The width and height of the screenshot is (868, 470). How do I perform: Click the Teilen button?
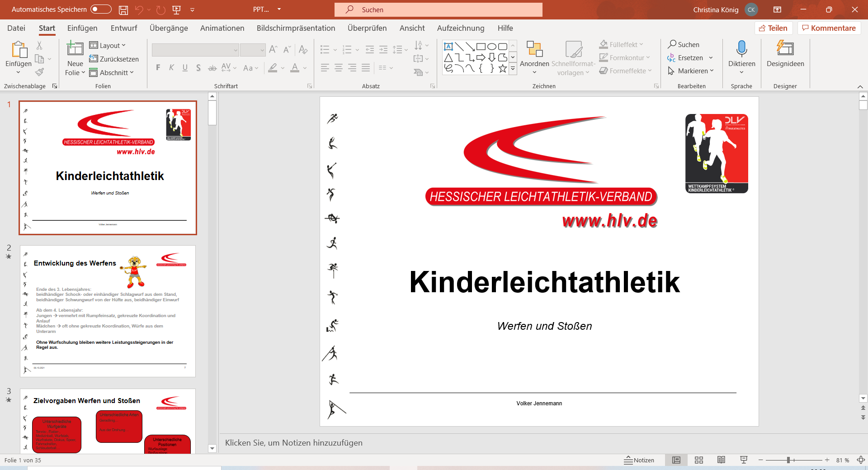773,28
